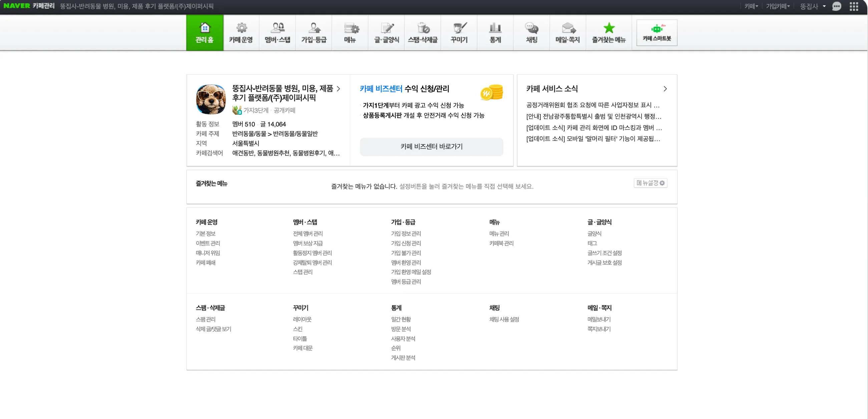Open the 공정거래위원회 협조 요청 news item
This screenshot has height=419, width=868.
click(x=593, y=105)
